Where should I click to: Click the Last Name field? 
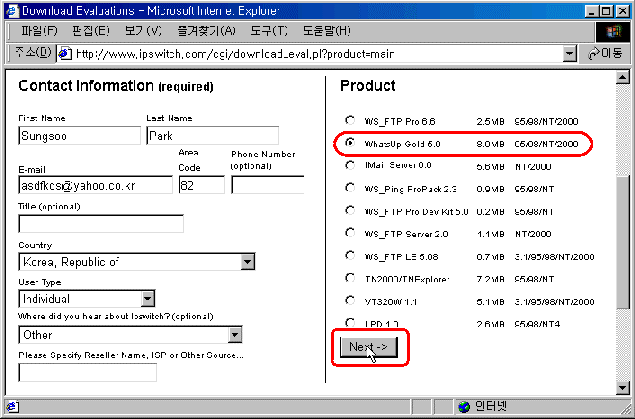213,136
